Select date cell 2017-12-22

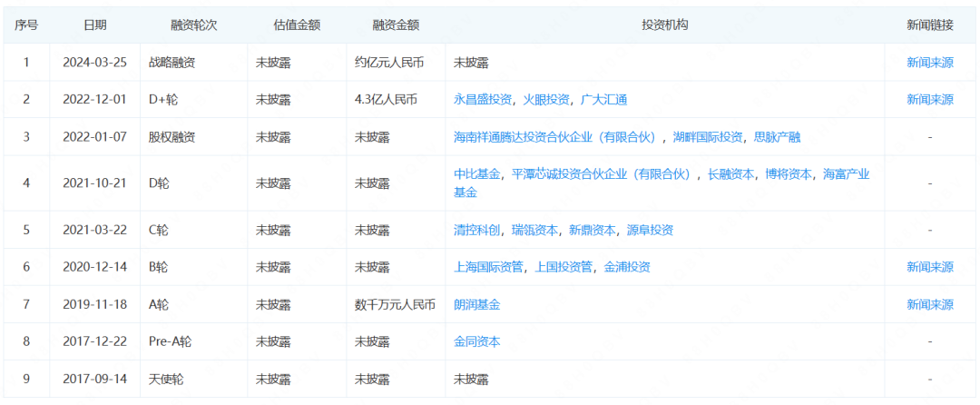pyautogui.click(x=95, y=341)
